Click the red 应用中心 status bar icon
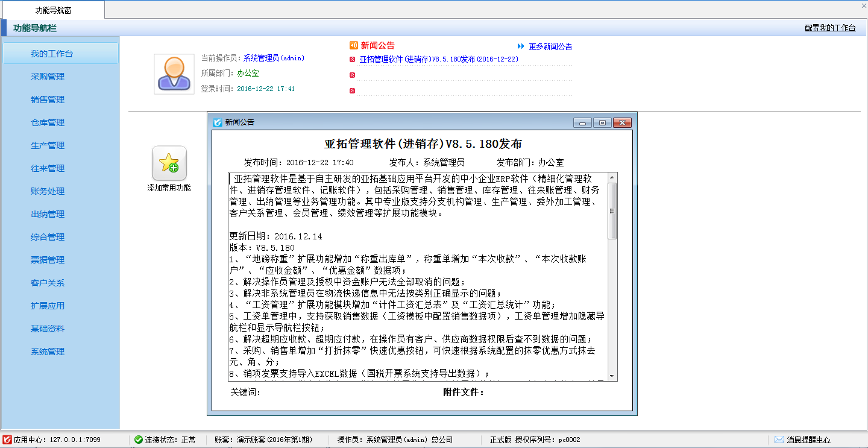 (x=7, y=440)
